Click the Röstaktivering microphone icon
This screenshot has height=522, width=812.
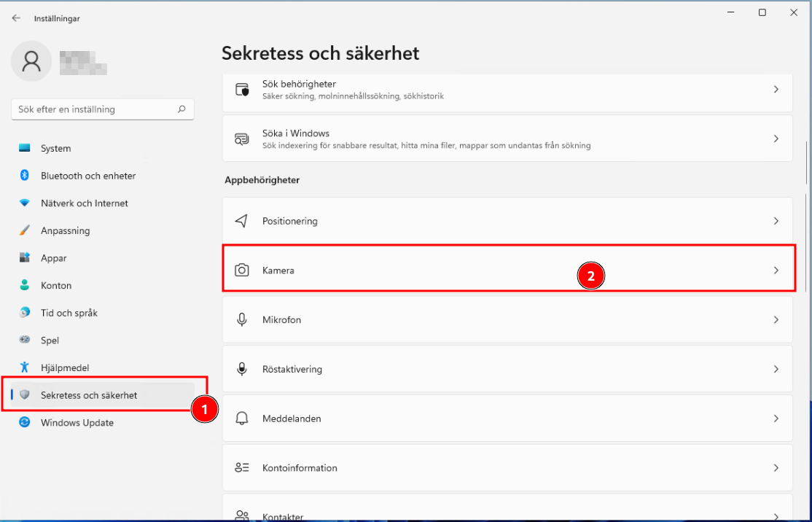(242, 369)
